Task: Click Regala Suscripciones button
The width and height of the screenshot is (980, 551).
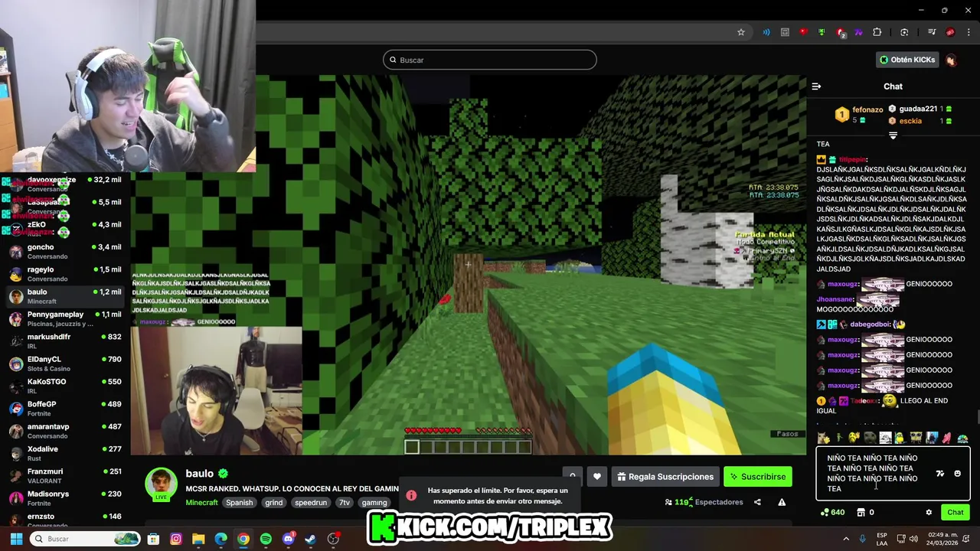Action: point(665,477)
